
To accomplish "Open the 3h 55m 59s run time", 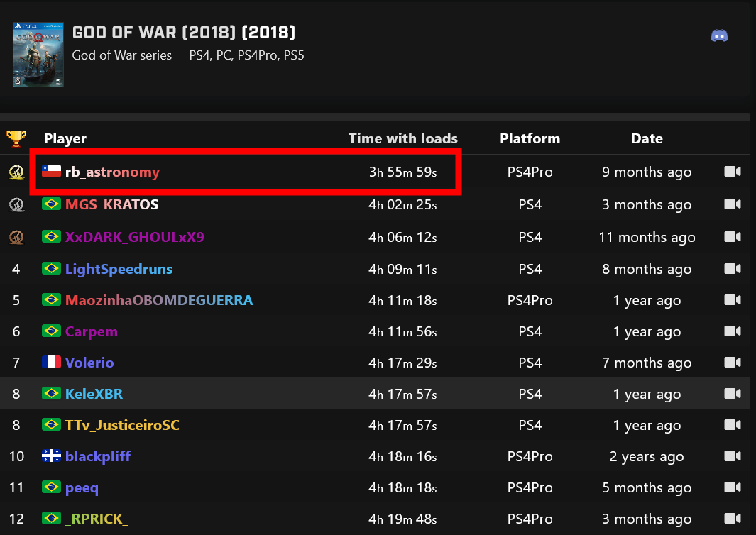I will tap(402, 172).
